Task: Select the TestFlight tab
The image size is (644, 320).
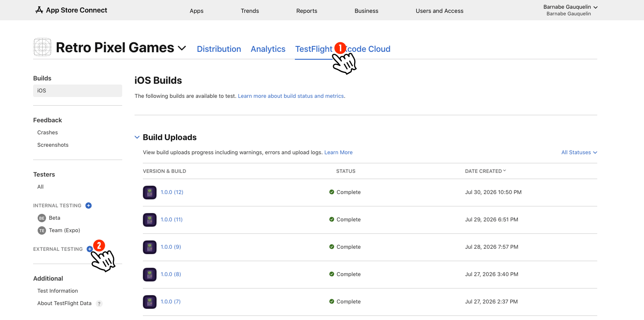Action: 314,49
